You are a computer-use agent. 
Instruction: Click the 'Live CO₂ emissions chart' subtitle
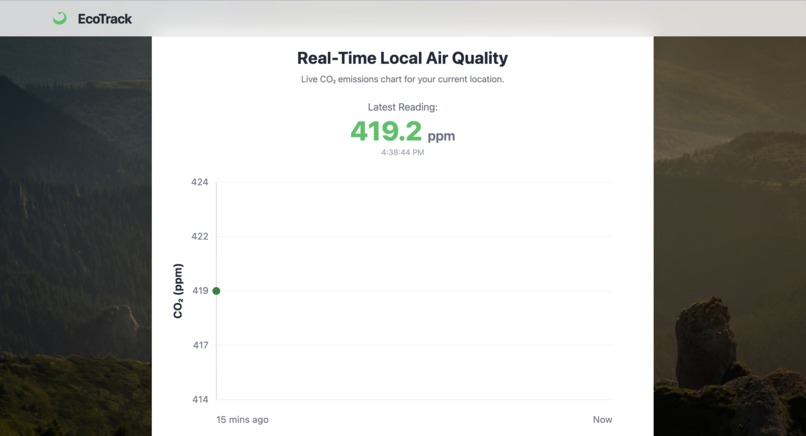click(402, 79)
